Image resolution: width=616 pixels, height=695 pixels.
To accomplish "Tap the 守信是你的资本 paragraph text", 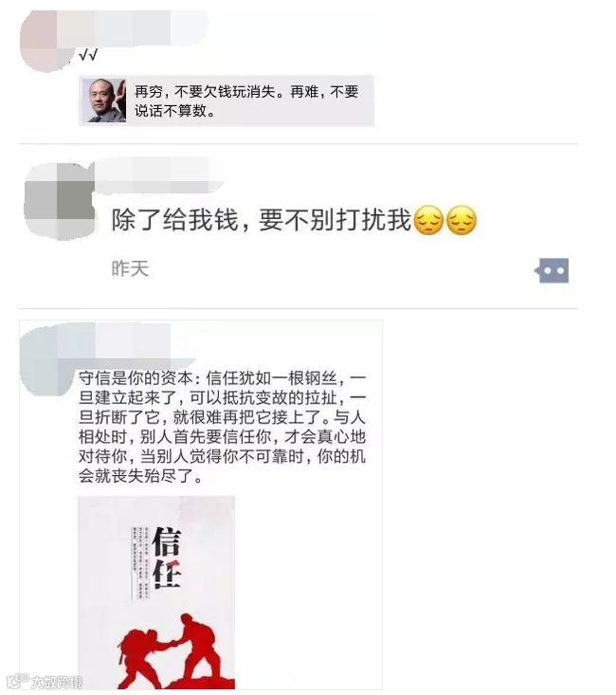I will click(222, 427).
